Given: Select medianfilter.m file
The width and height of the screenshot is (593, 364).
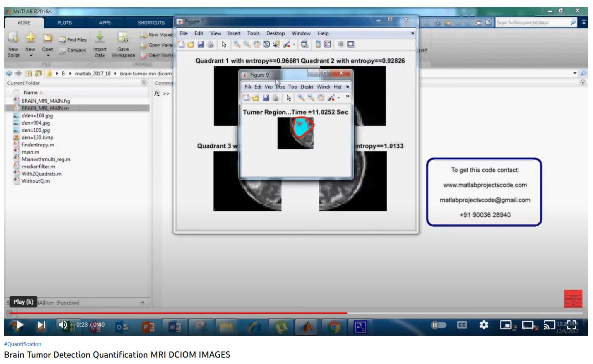Looking at the screenshot, I should pyautogui.click(x=38, y=166).
